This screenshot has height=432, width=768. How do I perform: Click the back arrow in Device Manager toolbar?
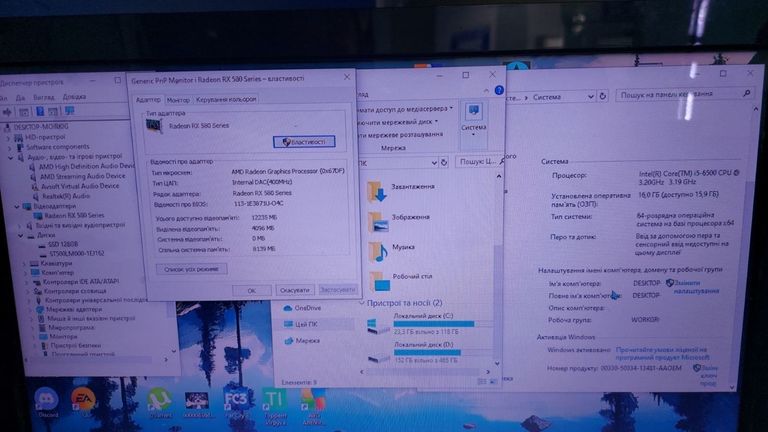pos(8,112)
